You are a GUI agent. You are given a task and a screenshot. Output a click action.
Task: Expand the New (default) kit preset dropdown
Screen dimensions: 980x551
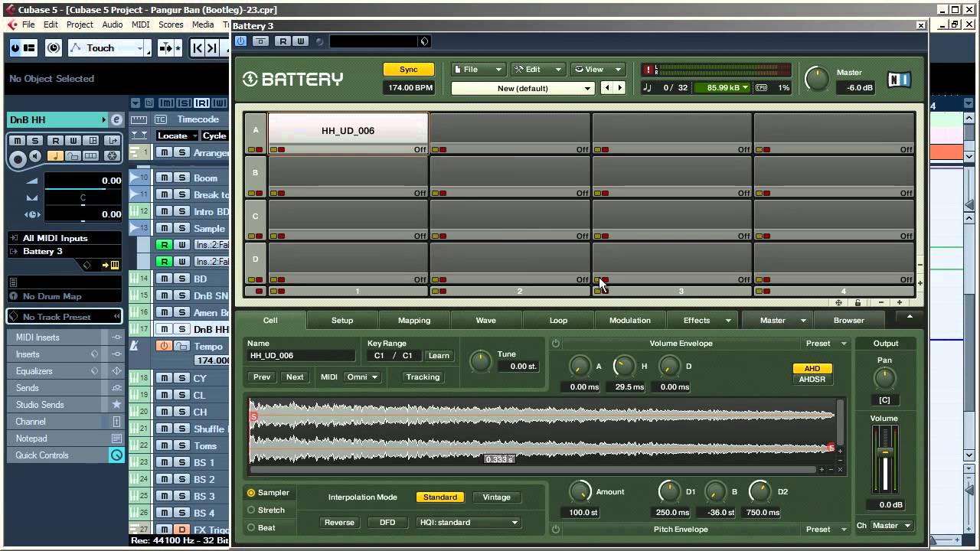pos(523,88)
